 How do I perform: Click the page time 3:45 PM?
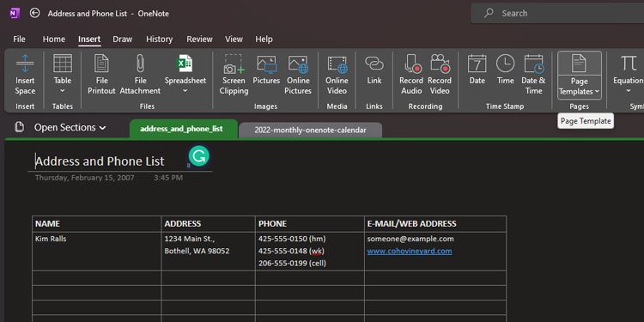click(168, 178)
